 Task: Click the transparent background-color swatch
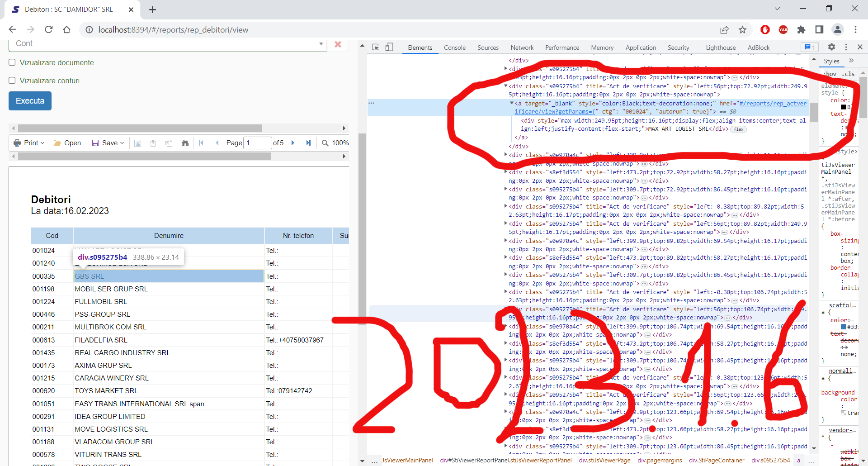(x=844, y=413)
